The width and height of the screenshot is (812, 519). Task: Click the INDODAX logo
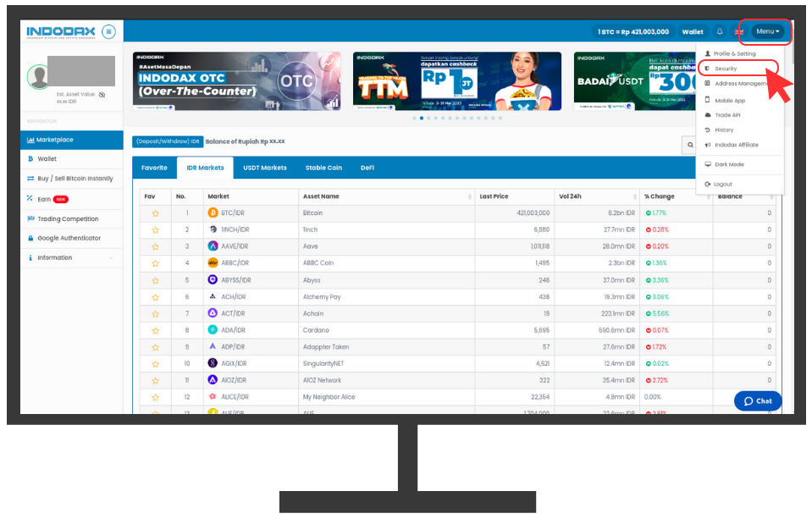[x=61, y=32]
